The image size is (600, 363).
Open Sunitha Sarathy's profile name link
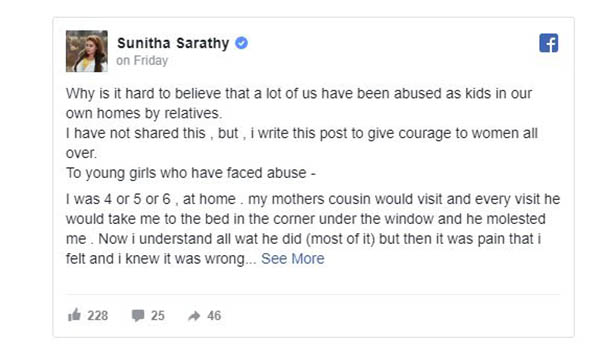click(173, 43)
